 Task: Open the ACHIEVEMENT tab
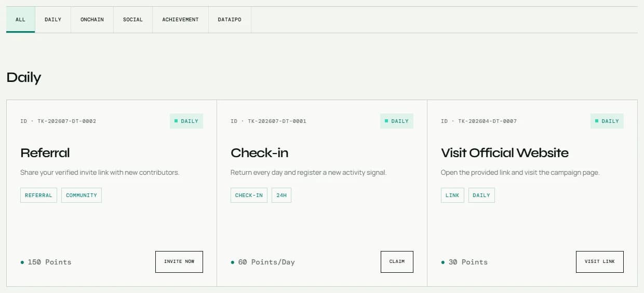(180, 20)
